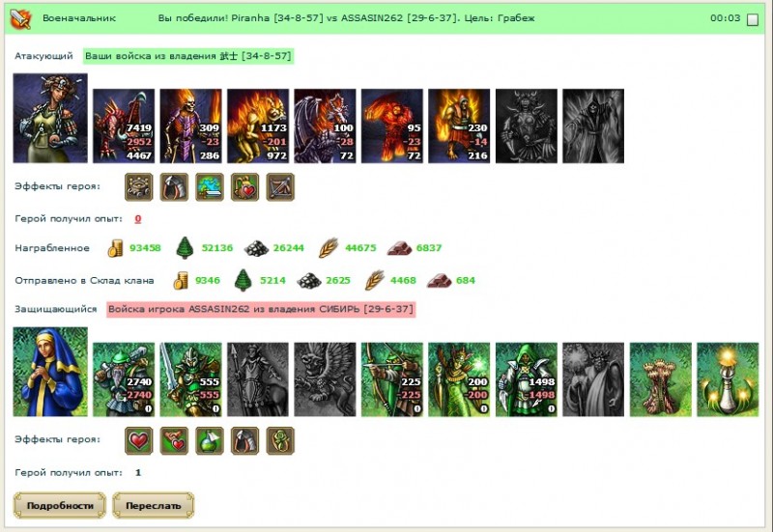Click the sword-and-shield battle report icon
The image size is (773, 532).
[20, 19]
